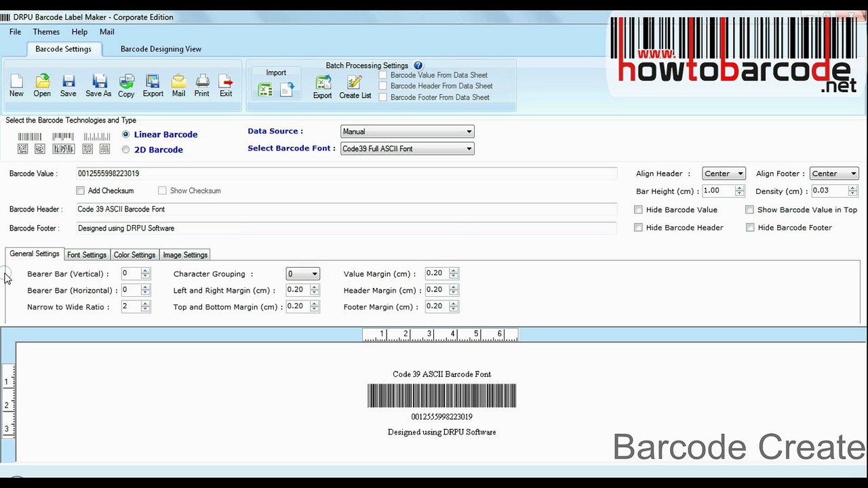Viewport: 868px width, 488px height.
Task: Enable Hide Barcode Footer option
Action: [750, 228]
